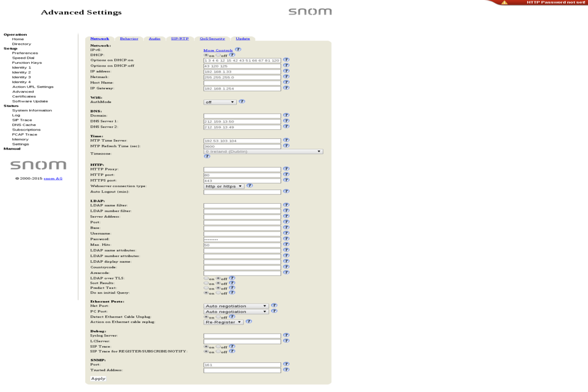Click the help icon next to Syslog Server

(286, 335)
